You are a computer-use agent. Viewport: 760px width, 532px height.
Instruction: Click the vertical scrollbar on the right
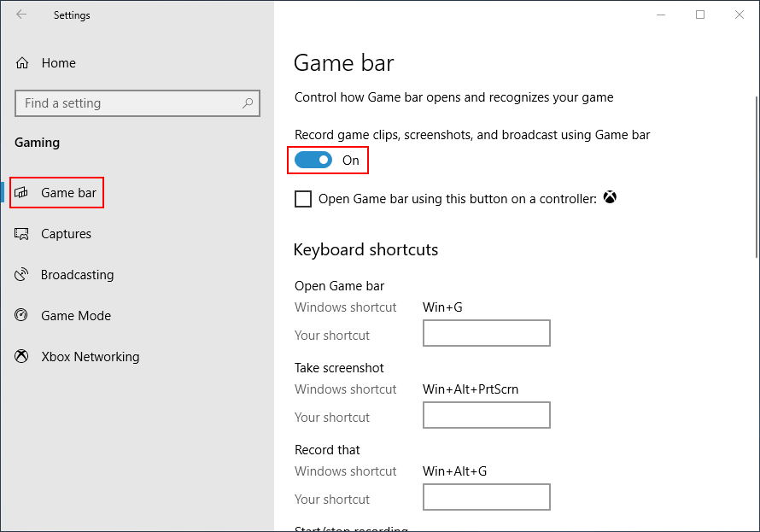point(756,177)
